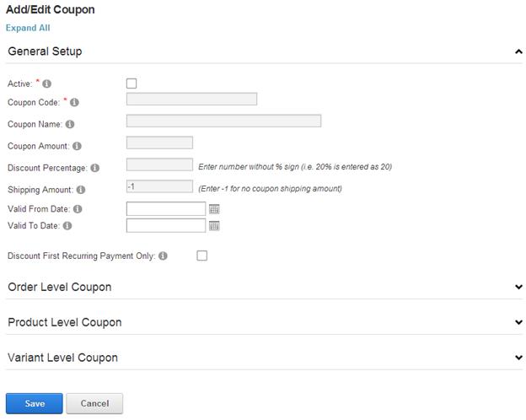Collapse the General Setup section

(518, 51)
